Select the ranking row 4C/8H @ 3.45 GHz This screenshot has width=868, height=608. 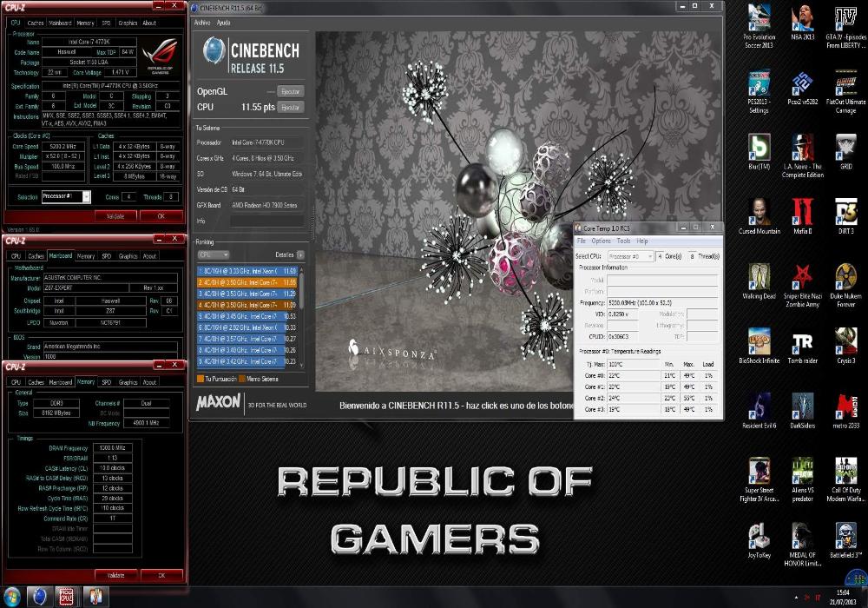click(x=247, y=316)
